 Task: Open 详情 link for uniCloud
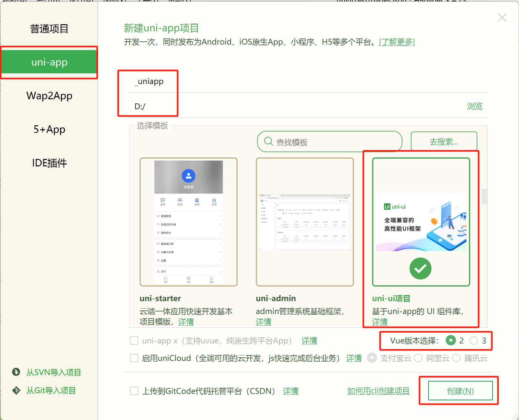(354, 358)
